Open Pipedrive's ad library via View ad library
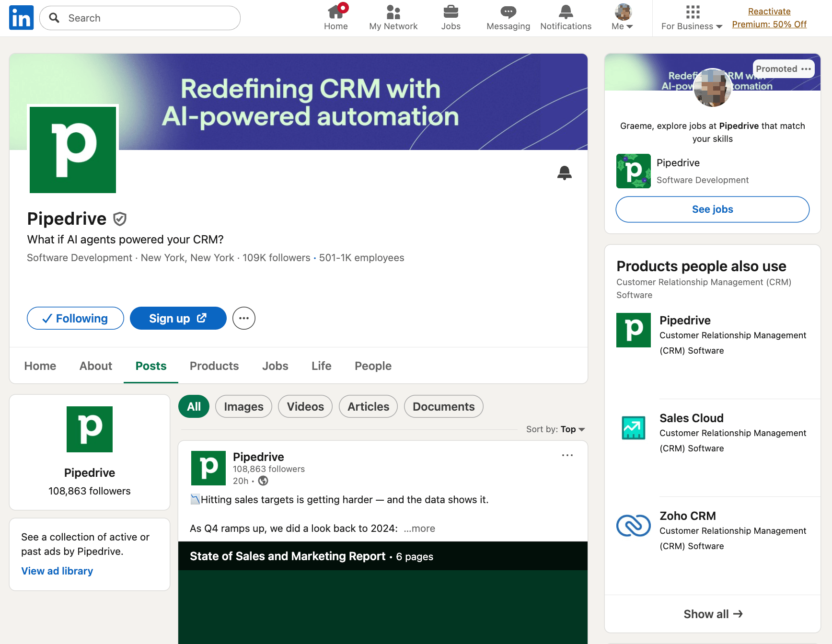This screenshot has height=644, width=832. (57, 571)
